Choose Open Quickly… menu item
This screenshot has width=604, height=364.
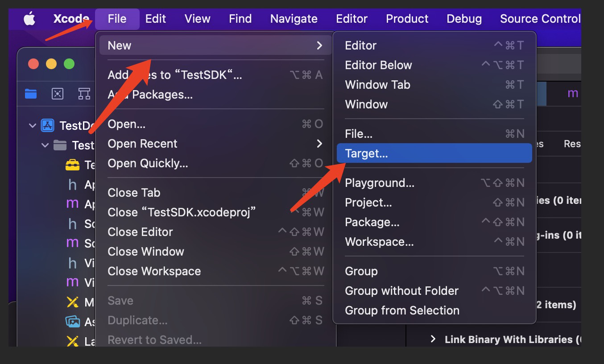[x=215, y=163]
